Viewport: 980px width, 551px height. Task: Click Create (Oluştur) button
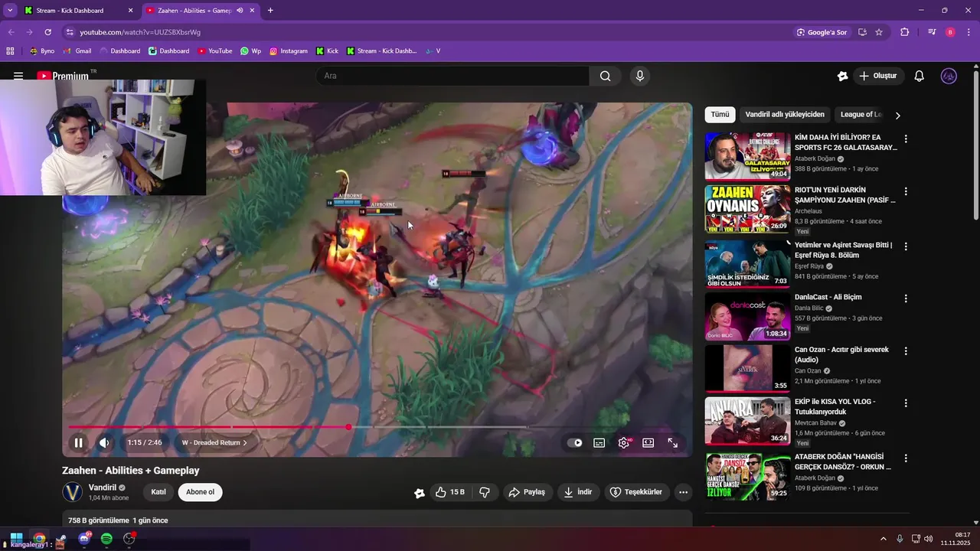pos(879,76)
